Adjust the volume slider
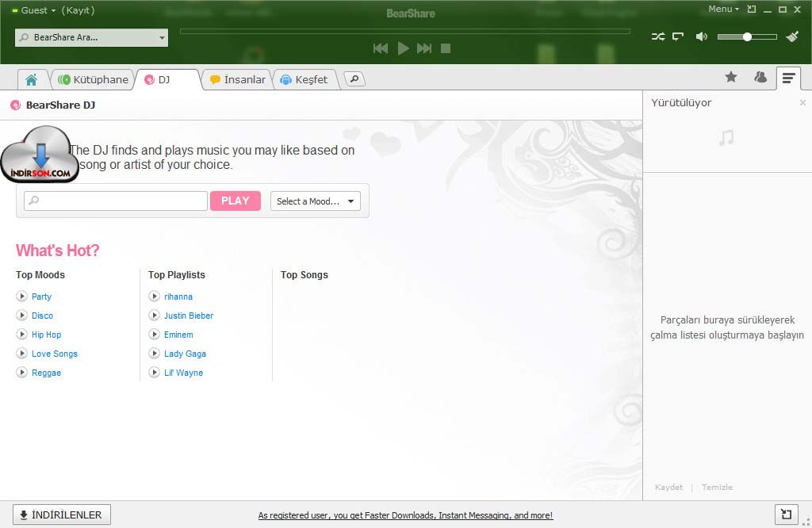Image resolution: width=812 pixels, height=528 pixels. point(747,36)
